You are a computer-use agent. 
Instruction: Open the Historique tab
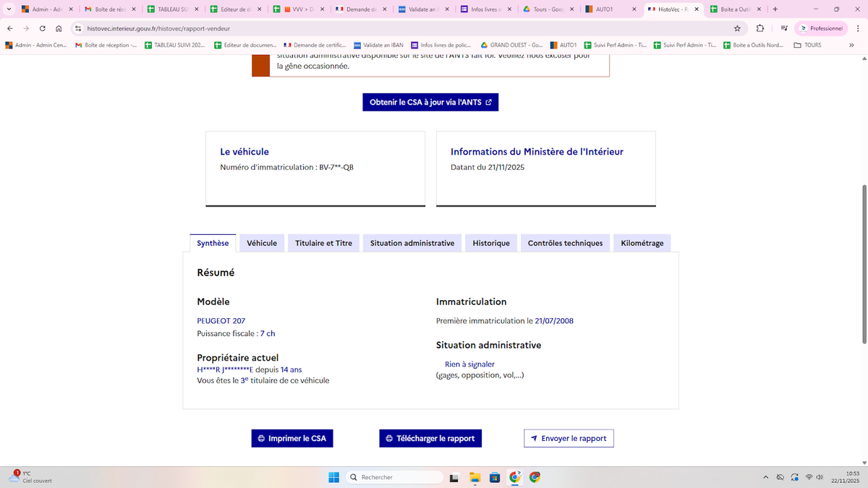coord(491,243)
